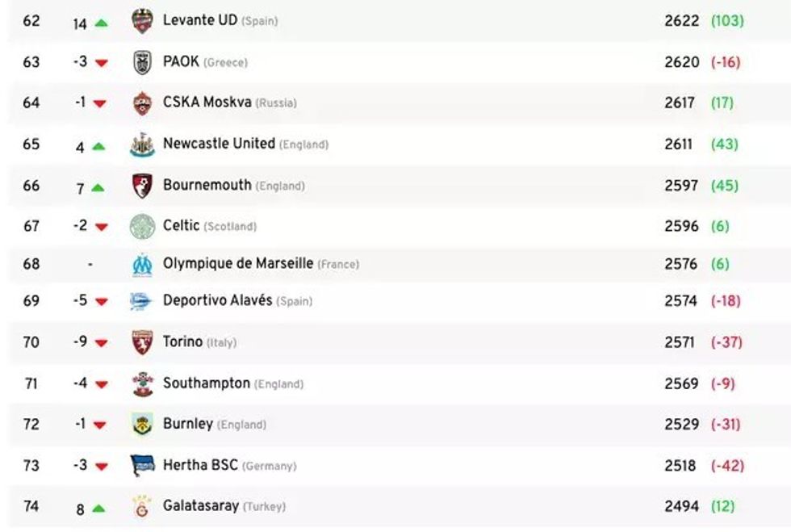Click the Galatasaray club crest icon

click(x=142, y=507)
